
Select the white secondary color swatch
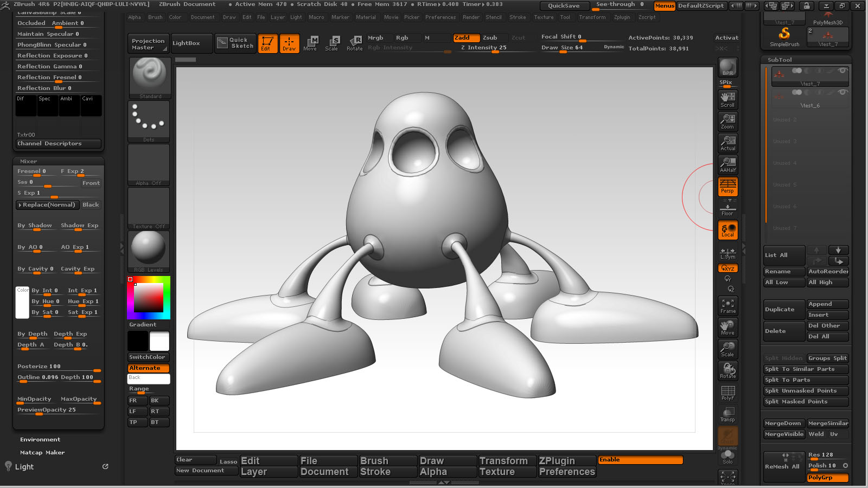point(159,341)
